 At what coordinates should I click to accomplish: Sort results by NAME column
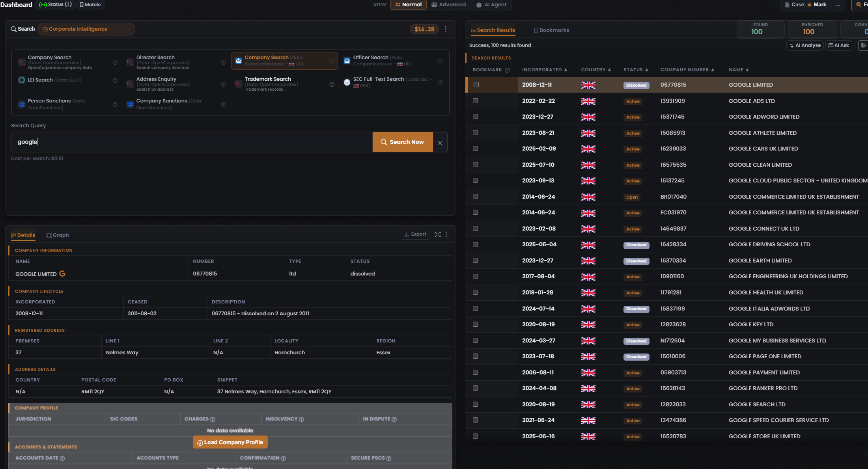(x=739, y=70)
